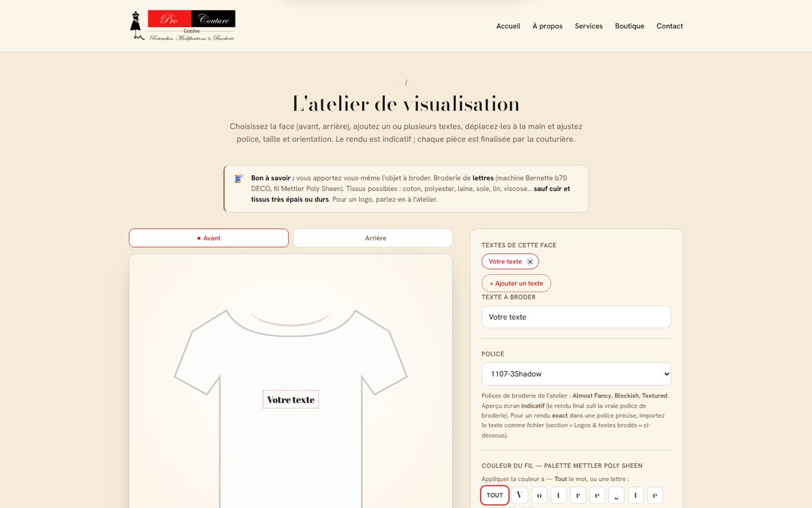Click the 'Blockish' font name

pos(626,396)
